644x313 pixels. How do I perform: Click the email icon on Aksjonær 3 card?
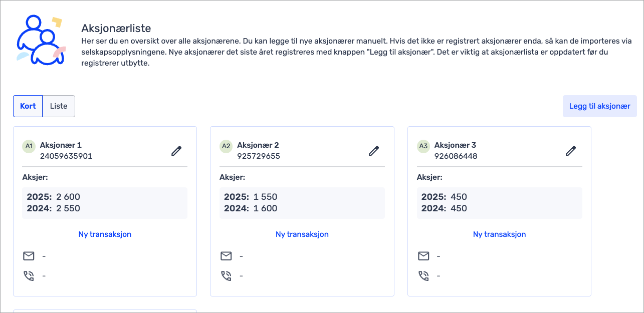423,256
